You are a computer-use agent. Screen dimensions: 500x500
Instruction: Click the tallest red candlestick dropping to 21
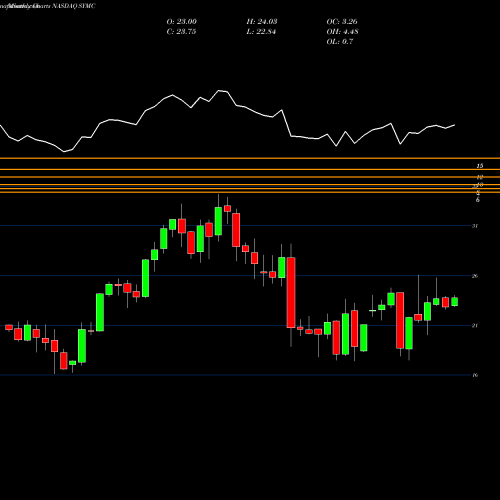[291, 292]
